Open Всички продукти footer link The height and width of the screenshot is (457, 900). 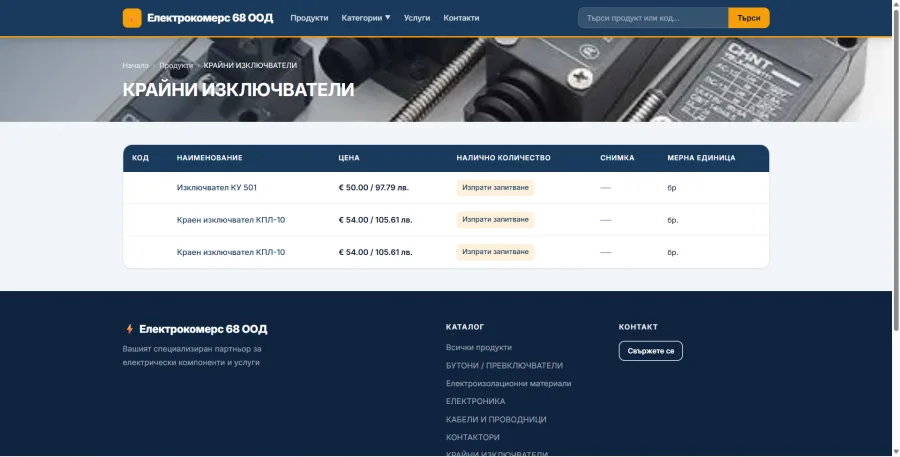coord(479,347)
